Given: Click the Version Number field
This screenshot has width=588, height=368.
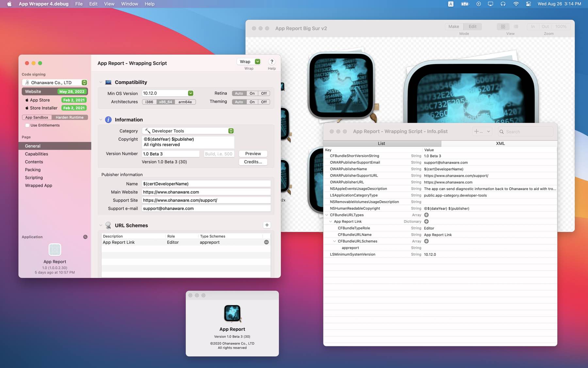Looking at the screenshot, I should (171, 154).
